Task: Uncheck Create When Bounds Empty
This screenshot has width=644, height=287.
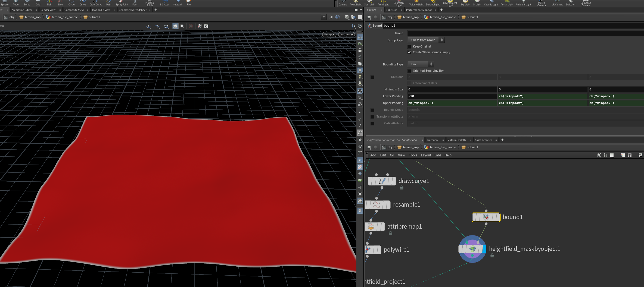Action: [x=409, y=52]
